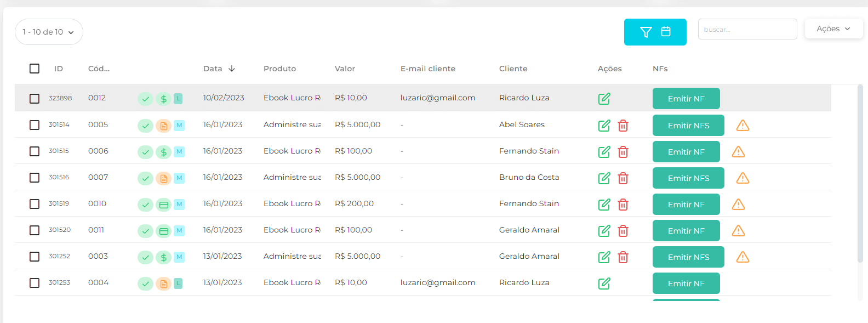Sort by the Data column header
The height and width of the screenshot is (323, 868).
(x=219, y=69)
